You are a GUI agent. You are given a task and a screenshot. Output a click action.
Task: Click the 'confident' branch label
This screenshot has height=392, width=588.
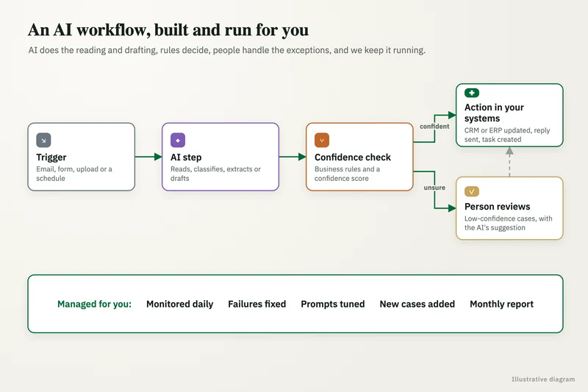tap(434, 126)
